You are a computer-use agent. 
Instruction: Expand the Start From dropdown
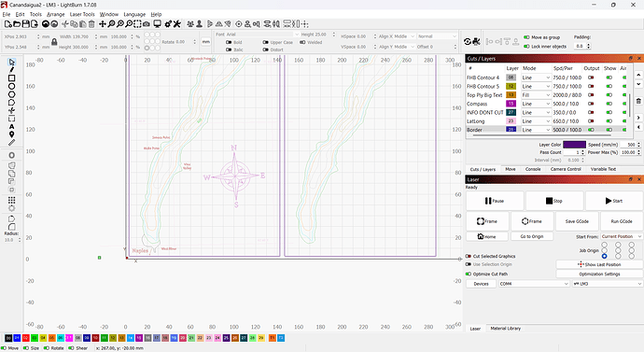(x=621, y=236)
